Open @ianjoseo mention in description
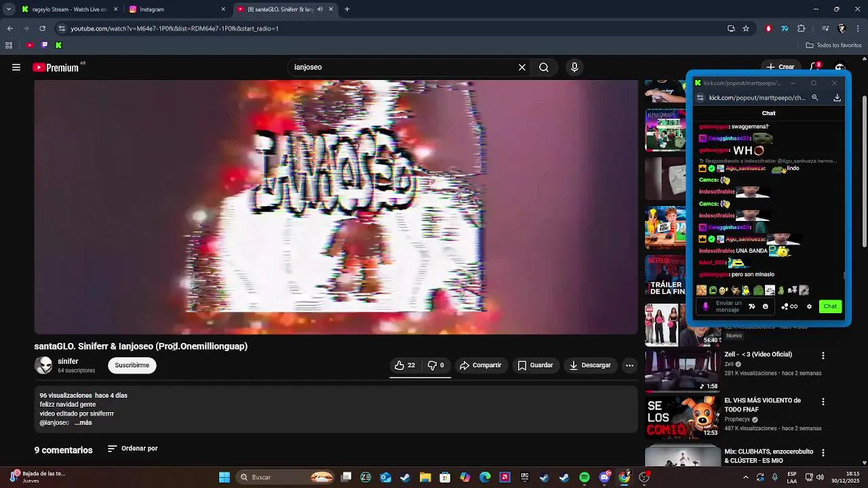 54,423
